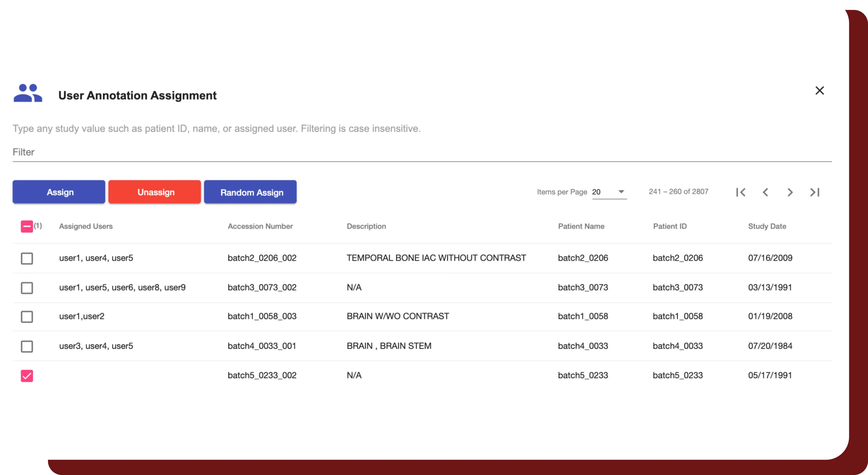Jump to the first page of studies
The width and height of the screenshot is (868, 475).
pyautogui.click(x=741, y=192)
